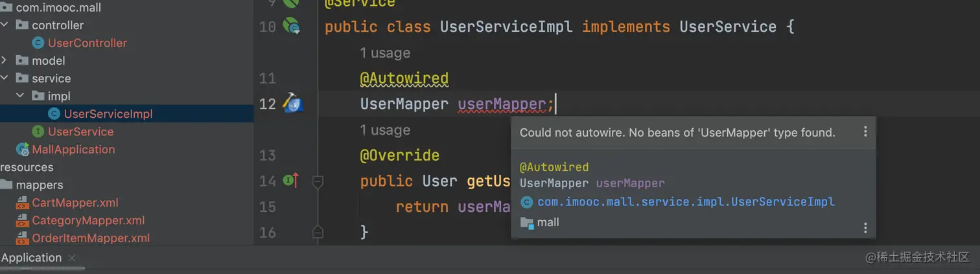Click UserController class icon
This screenshot has width=980, height=274.
coord(38,43)
